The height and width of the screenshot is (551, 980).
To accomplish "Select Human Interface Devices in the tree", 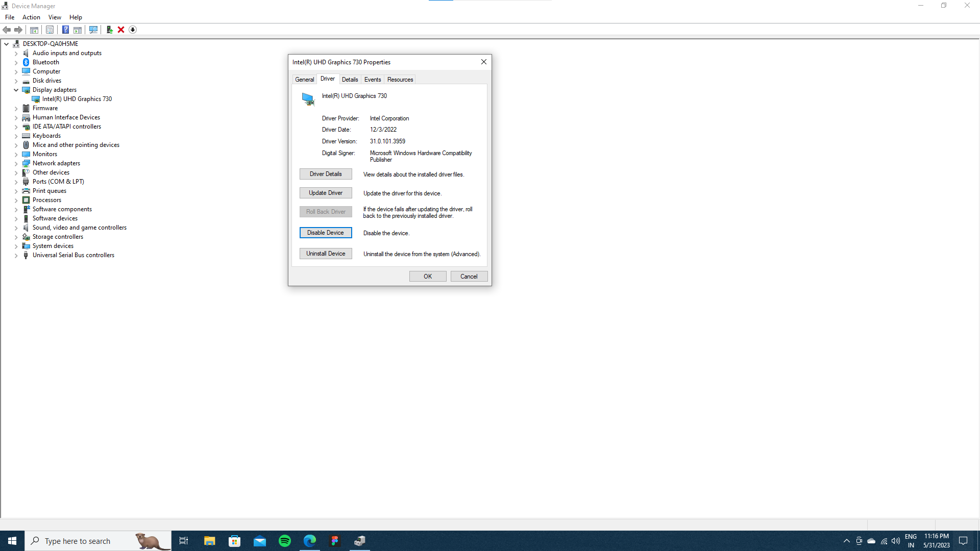I will coord(66,117).
